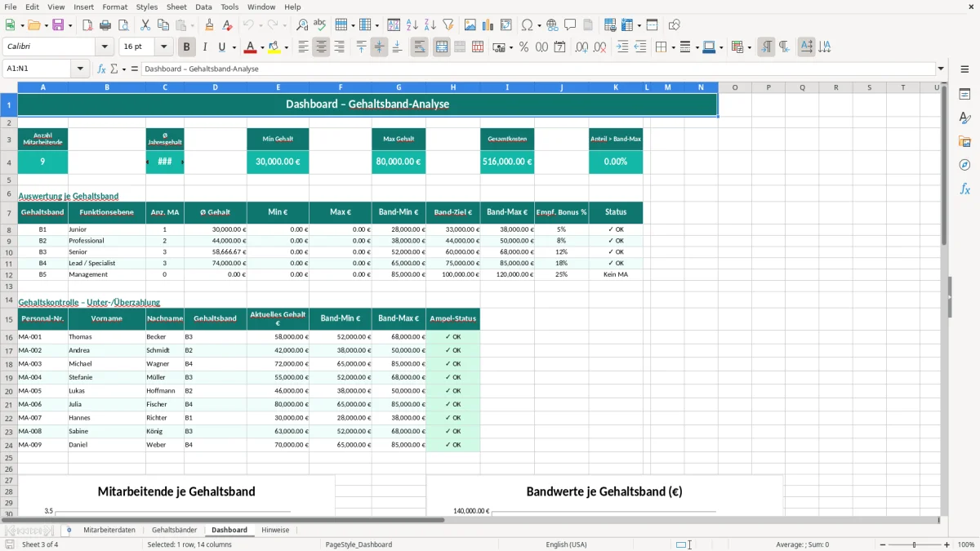Open the Format menu
Viewport: 980px width, 551px height.
[x=114, y=7]
